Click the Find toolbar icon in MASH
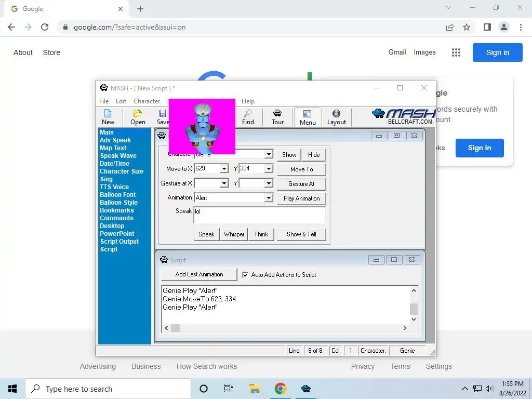The height and width of the screenshot is (399, 532). click(x=248, y=117)
